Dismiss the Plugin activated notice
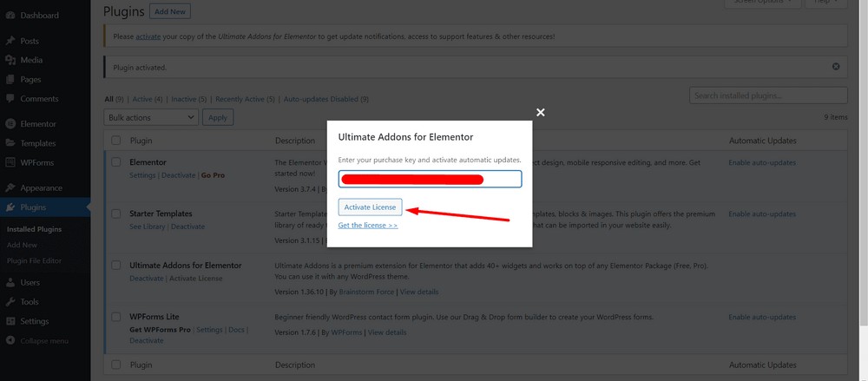Viewport: 868px width, 381px height. pyautogui.click(x=836, y=67)
